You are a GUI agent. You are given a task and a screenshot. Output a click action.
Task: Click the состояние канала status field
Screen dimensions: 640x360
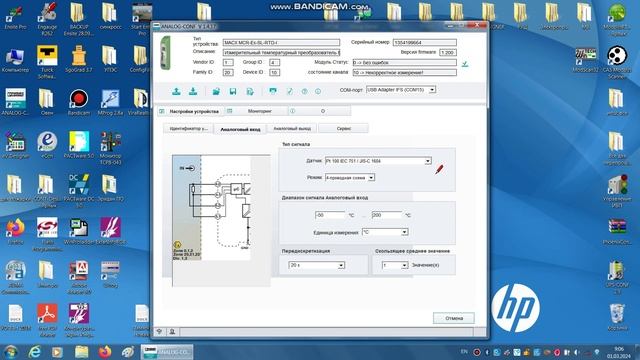pos(404,72)
